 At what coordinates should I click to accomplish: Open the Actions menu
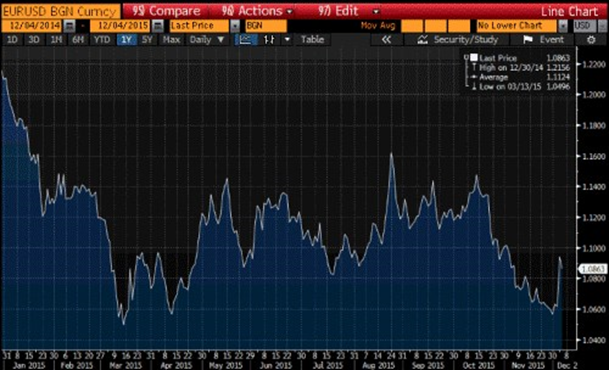point(257,11)
